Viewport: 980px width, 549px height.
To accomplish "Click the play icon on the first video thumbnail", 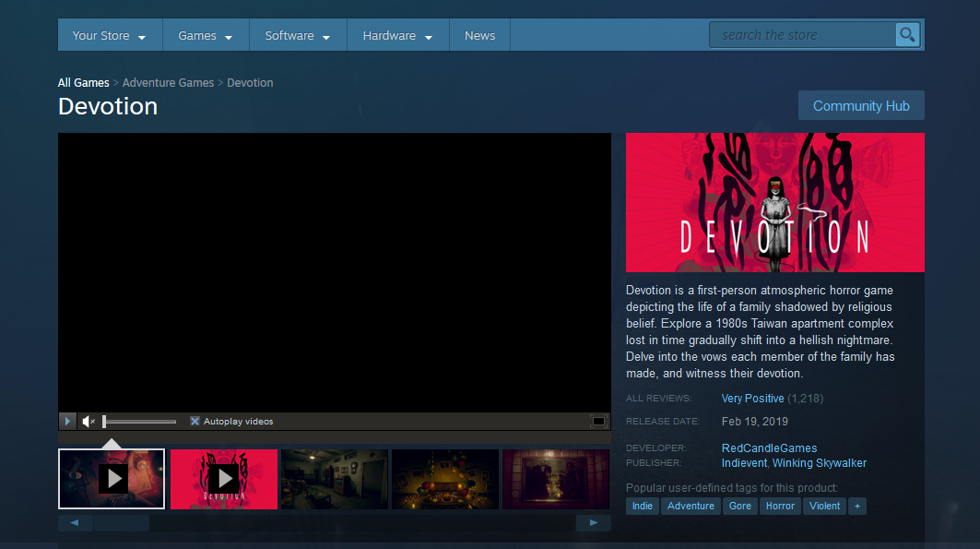I will [111, 478].
